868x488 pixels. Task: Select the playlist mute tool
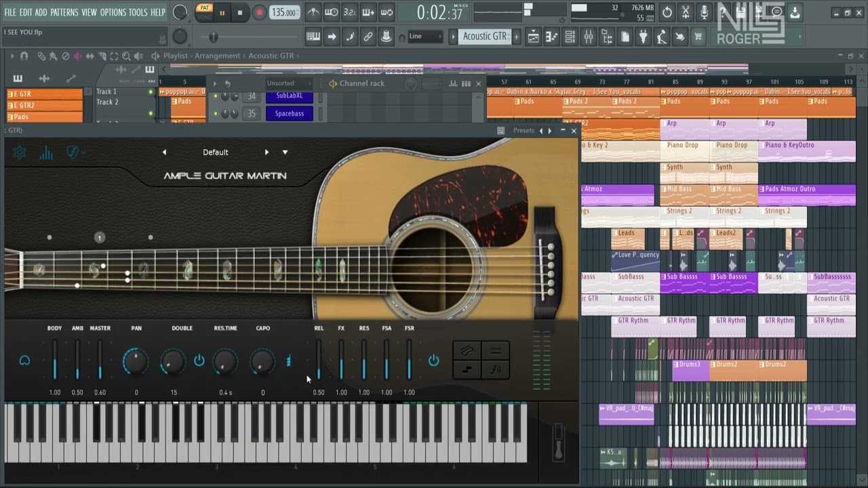78,56
